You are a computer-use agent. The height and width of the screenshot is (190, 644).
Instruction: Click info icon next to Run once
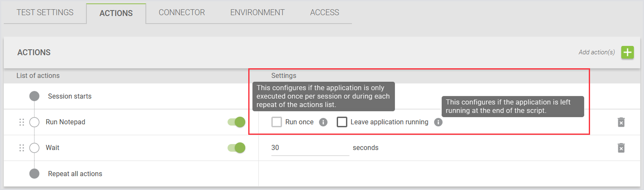[323, 122]
